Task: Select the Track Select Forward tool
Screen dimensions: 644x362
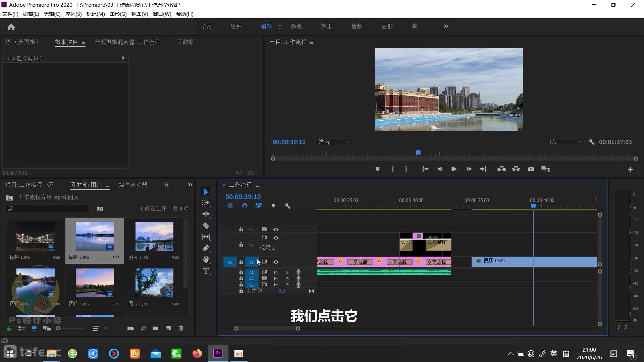Action: (206, 202)
